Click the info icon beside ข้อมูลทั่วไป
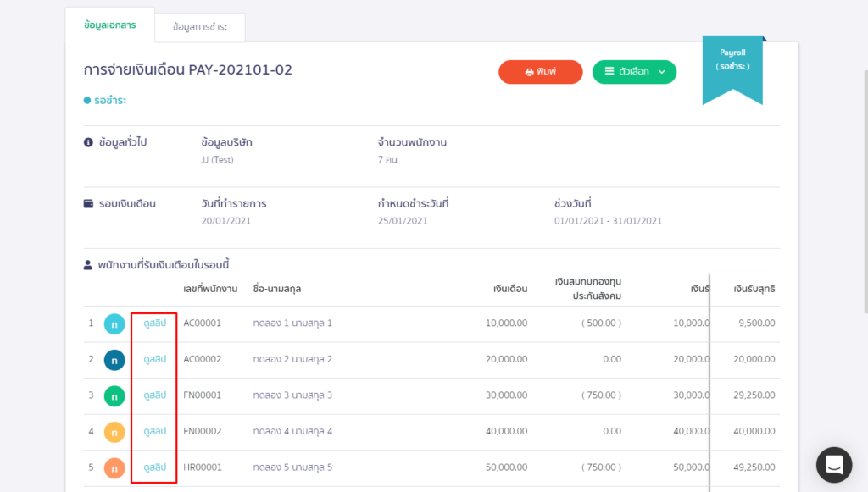This screenshot has width=868, height=492. tap(88, 142)
